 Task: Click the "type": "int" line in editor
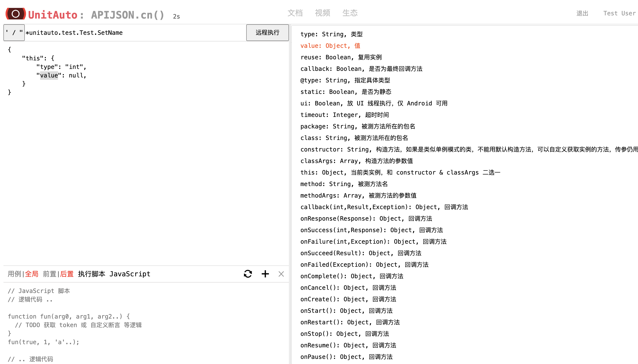(x=61, y=67)
